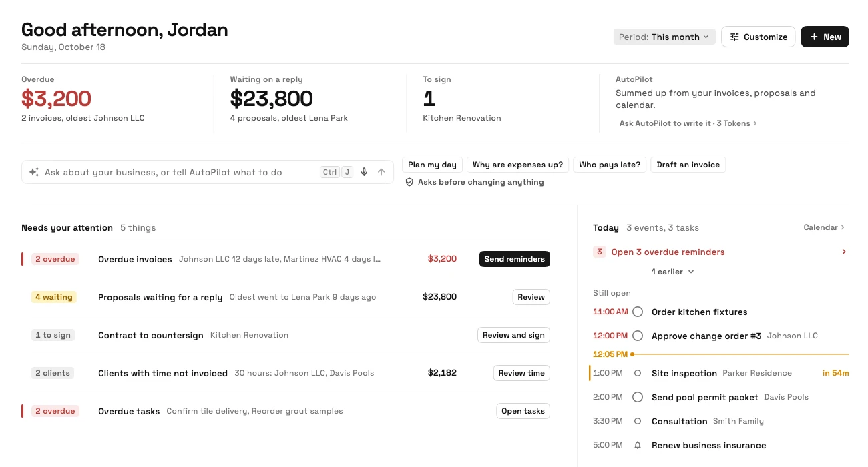Screen dimensions: 868x467
Task: Send reminders for overdue invoices
Action: 515,259
